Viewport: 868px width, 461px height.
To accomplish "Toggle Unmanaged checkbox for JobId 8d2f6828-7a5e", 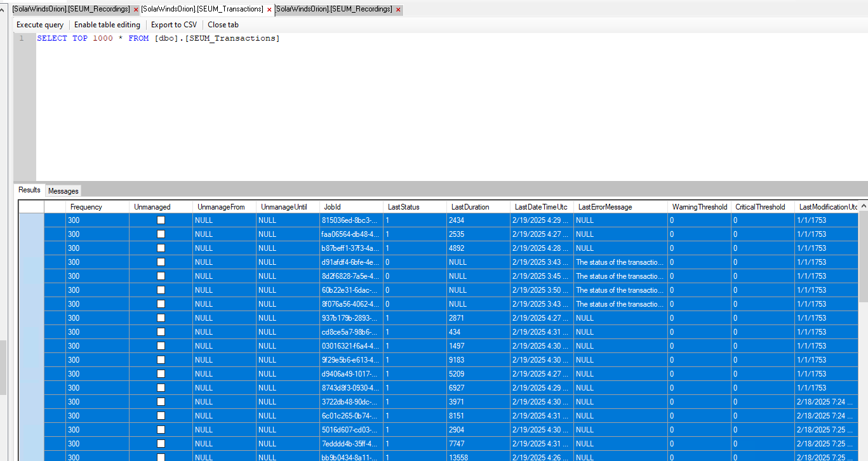I will point(161,276).
